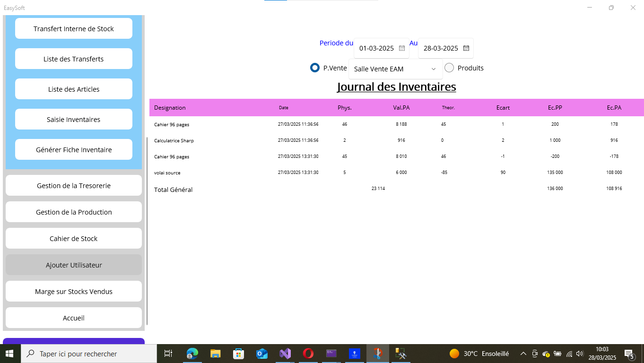The height and width of the screenshot is (363, 644).
Task: Click the Windows taskbar search box
Action: coord(91,354)
